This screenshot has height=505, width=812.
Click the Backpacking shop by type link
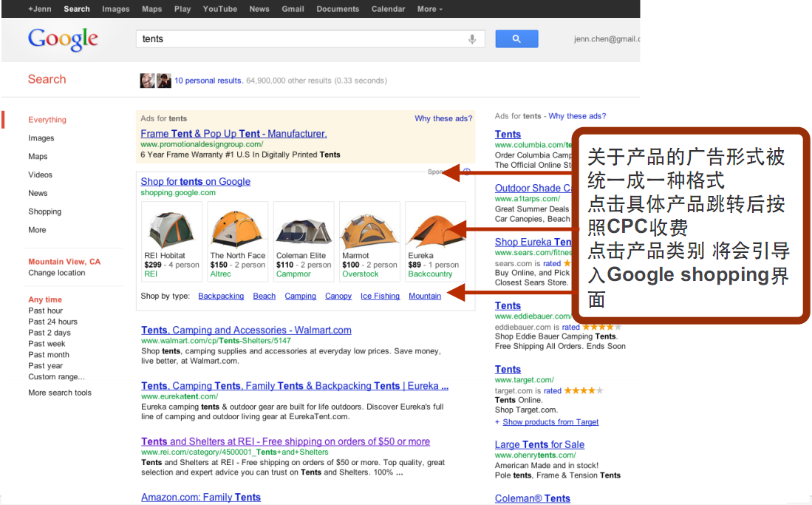221,296
